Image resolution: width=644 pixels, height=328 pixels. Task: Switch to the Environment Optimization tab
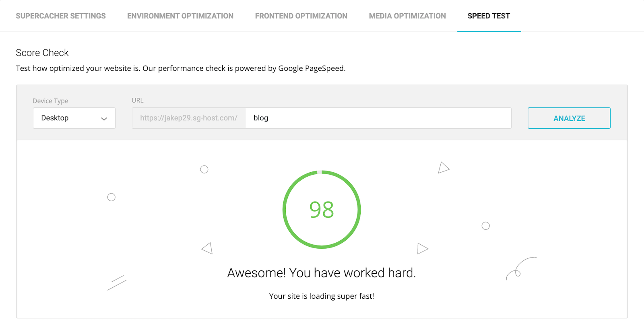click(180, 16)
